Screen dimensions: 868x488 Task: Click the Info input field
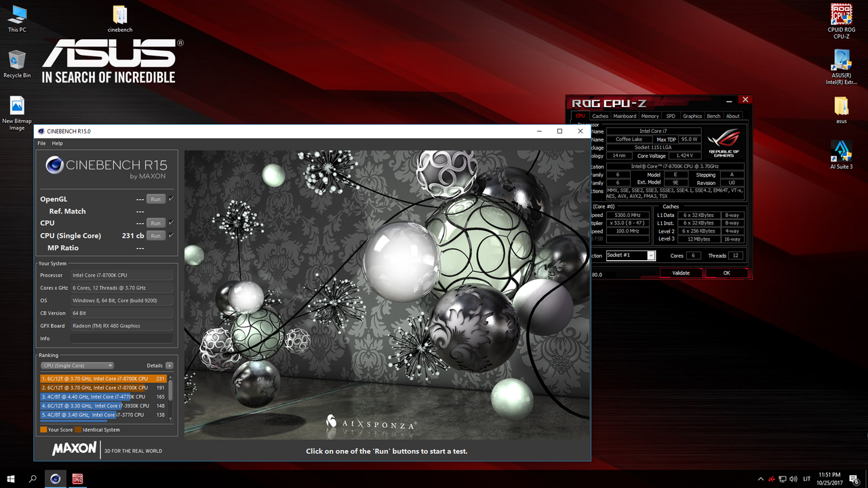pyautogui.click(x=122, y=338)
